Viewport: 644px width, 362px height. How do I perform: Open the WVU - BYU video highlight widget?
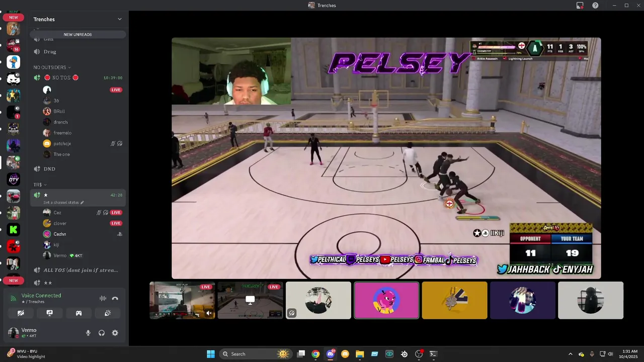[x=27, y=354]
